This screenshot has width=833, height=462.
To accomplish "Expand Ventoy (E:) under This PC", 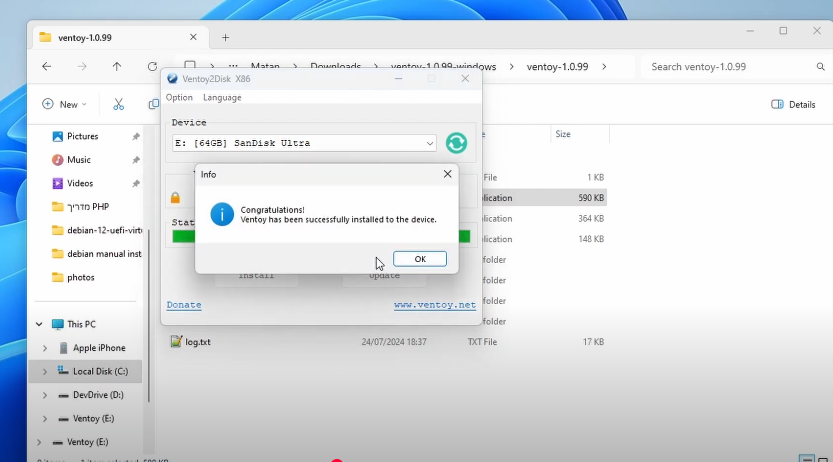I will (45, 418).
